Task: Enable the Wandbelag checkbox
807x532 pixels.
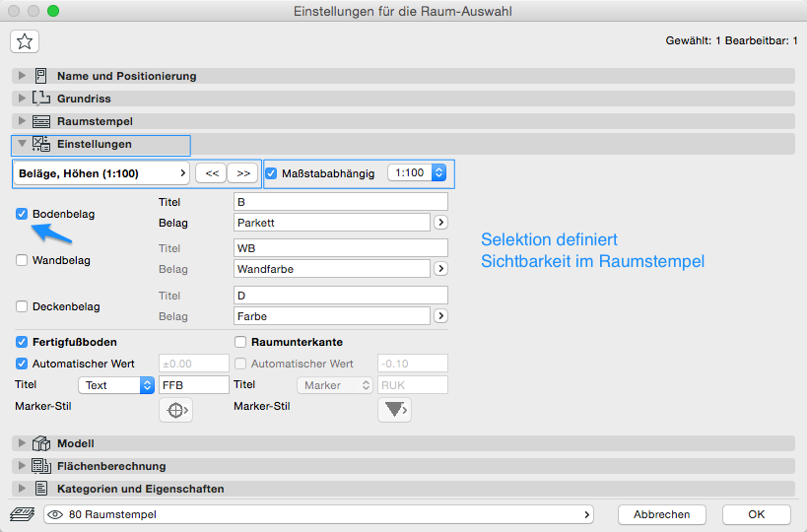Action: [22, 260]
